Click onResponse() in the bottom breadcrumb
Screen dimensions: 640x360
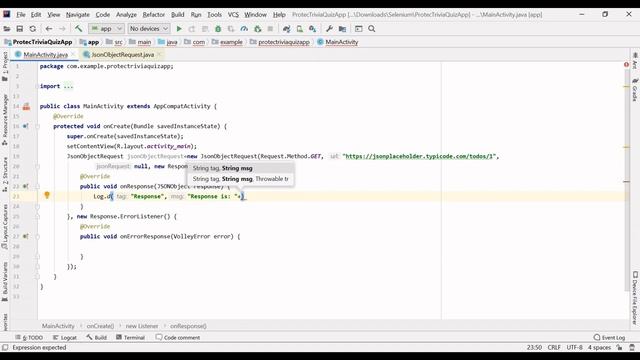(188, 326)
